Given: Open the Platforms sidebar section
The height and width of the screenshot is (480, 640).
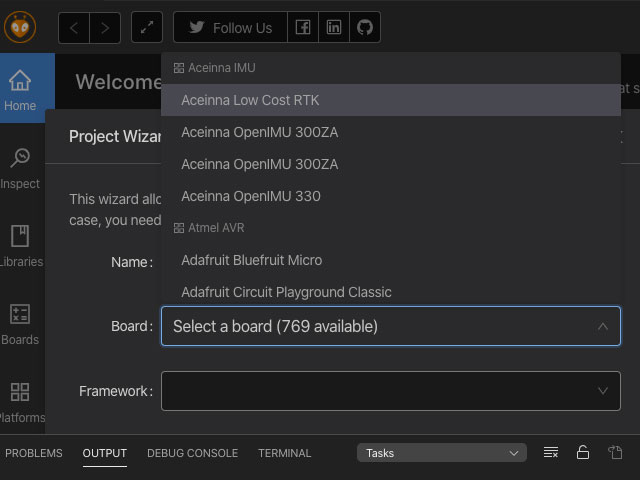Looking at the screenshot, I should coord(20,402).
